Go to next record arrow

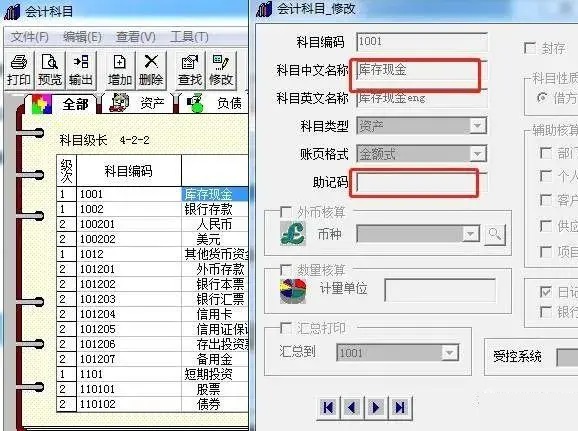tap(376, 407)
